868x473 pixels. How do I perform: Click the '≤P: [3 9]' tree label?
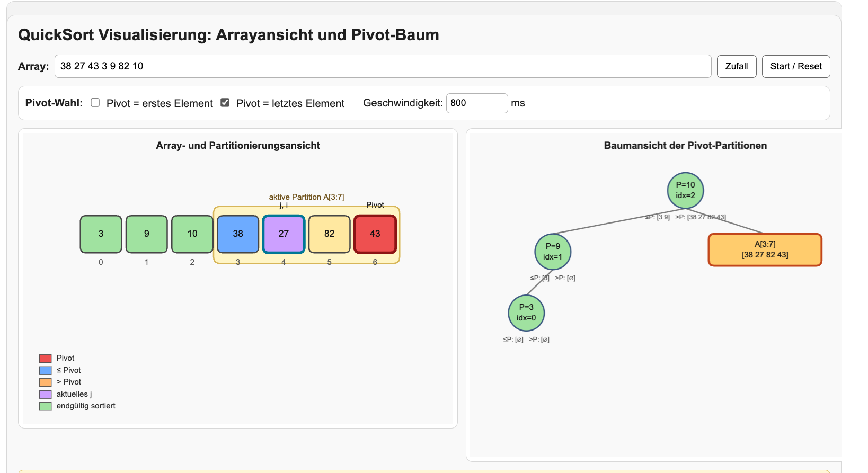click(658, 217)
